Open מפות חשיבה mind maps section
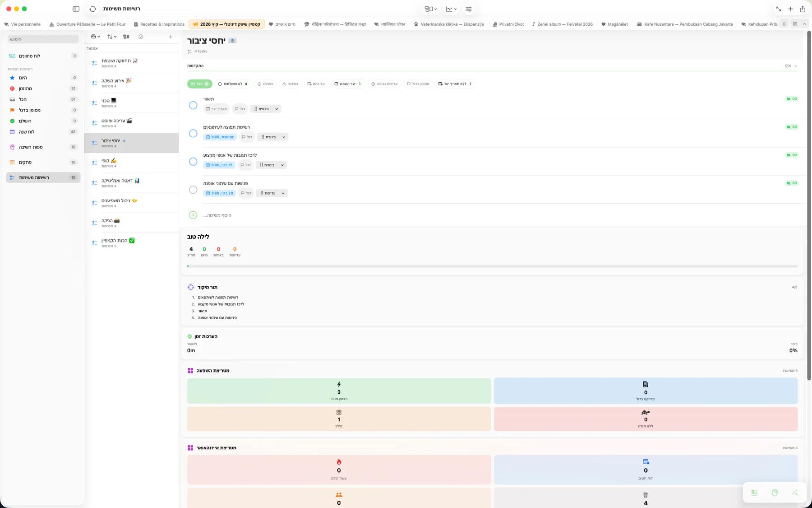This screenshot has height=508, width=812. [x=43, y=147]
